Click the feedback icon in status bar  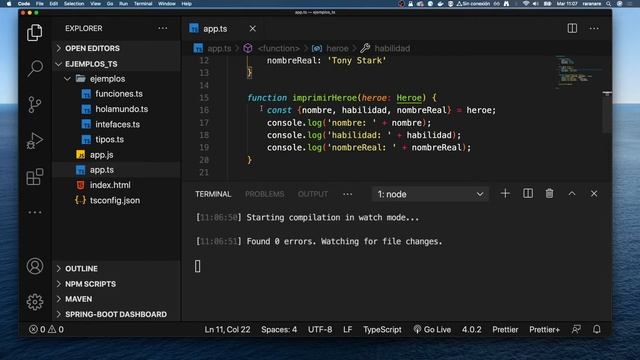click(576, 329)
